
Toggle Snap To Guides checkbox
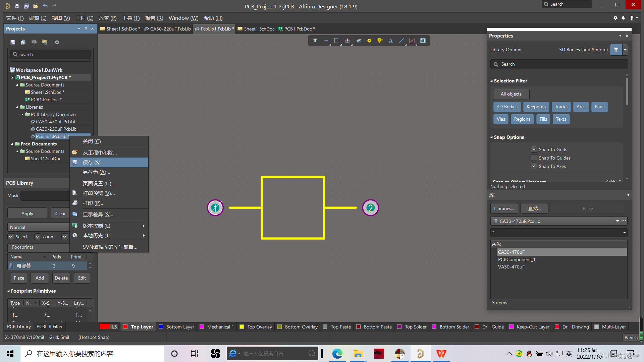(534, 158)
